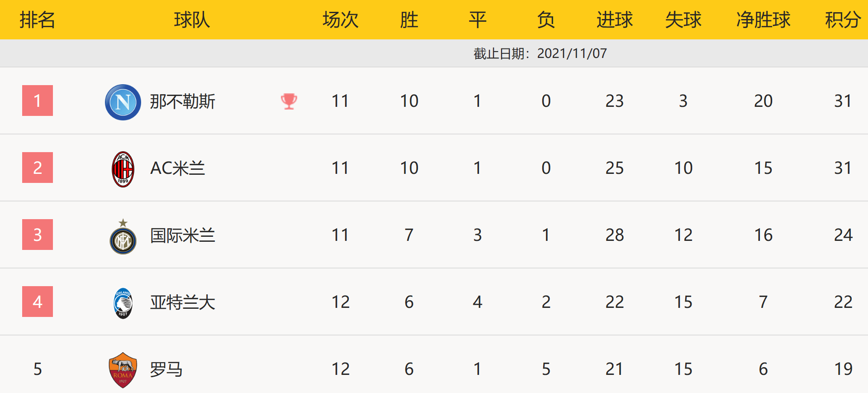Click the red trophy icon beside 那不勒斯
The width and height of the screenshot is (868, 393).
tap(289, 101)
